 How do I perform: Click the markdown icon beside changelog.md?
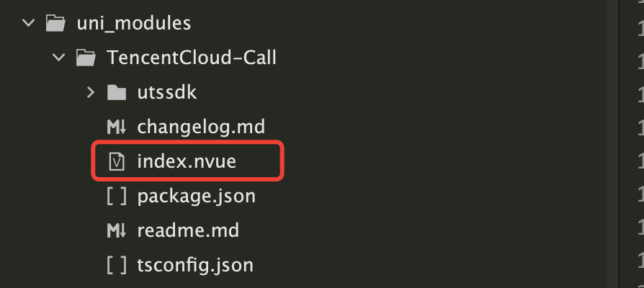[x=117, y=127]
